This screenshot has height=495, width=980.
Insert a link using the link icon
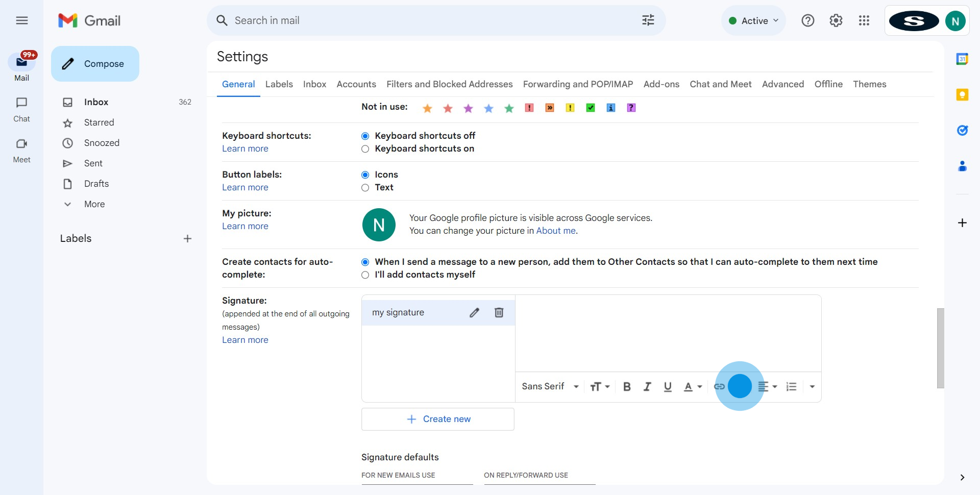pyautogui.click(x=719, y=387)
